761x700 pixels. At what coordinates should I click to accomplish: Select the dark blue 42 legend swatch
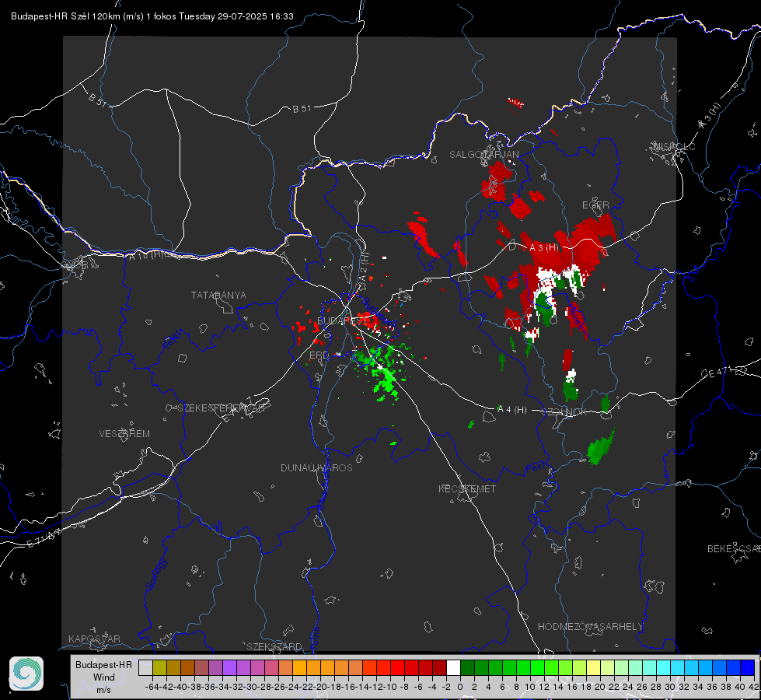click(x=748, y=667)
